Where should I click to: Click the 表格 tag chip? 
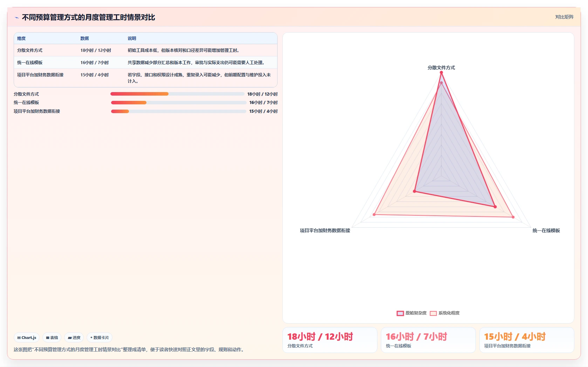pyautogui.click(x=52, y=338)
